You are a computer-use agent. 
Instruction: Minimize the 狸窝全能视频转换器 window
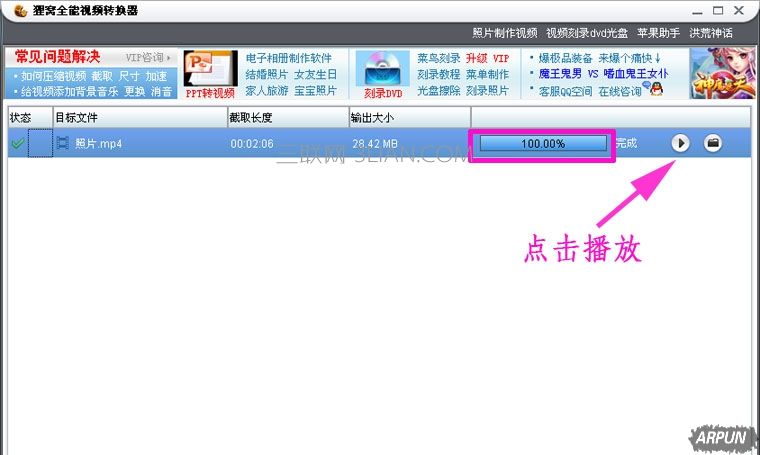tap(697, 12)
